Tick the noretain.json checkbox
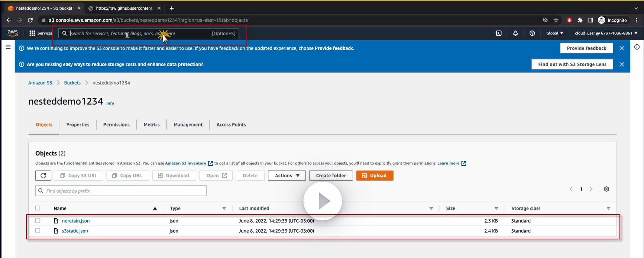The image size is (644, 258). click(x=38, y=221)
